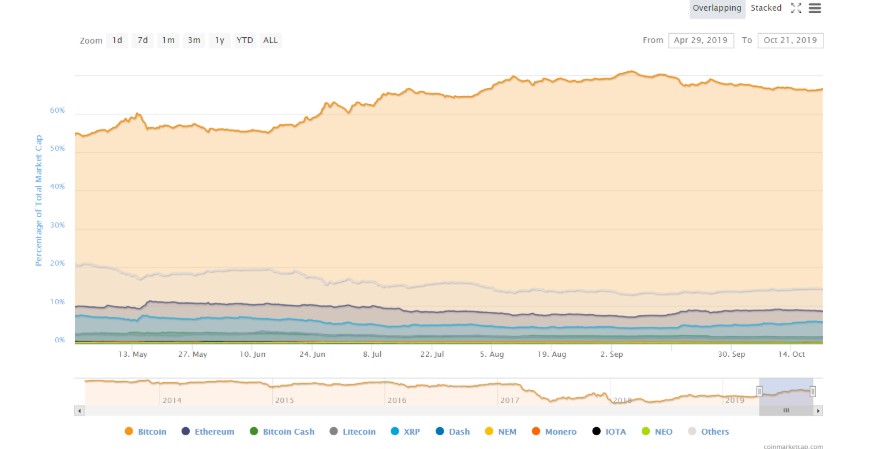The image size is (870, 449).
Task: Switch to Overlapping chart mode
Action: [717, 8]
